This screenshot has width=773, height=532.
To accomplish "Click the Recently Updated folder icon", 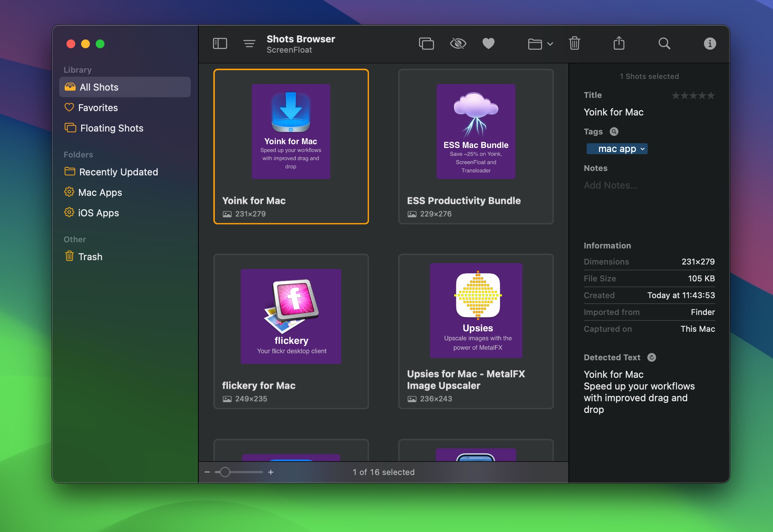I will pos(70,171).
